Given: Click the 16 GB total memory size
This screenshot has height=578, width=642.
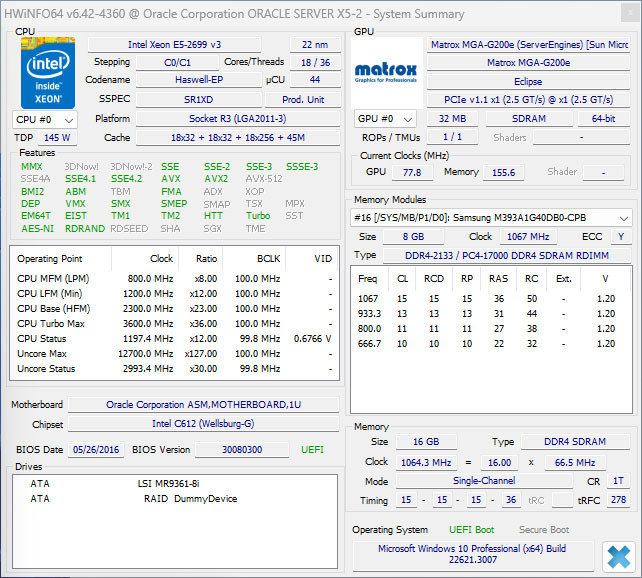Looking at the screenshot, I should pos(426,442).
